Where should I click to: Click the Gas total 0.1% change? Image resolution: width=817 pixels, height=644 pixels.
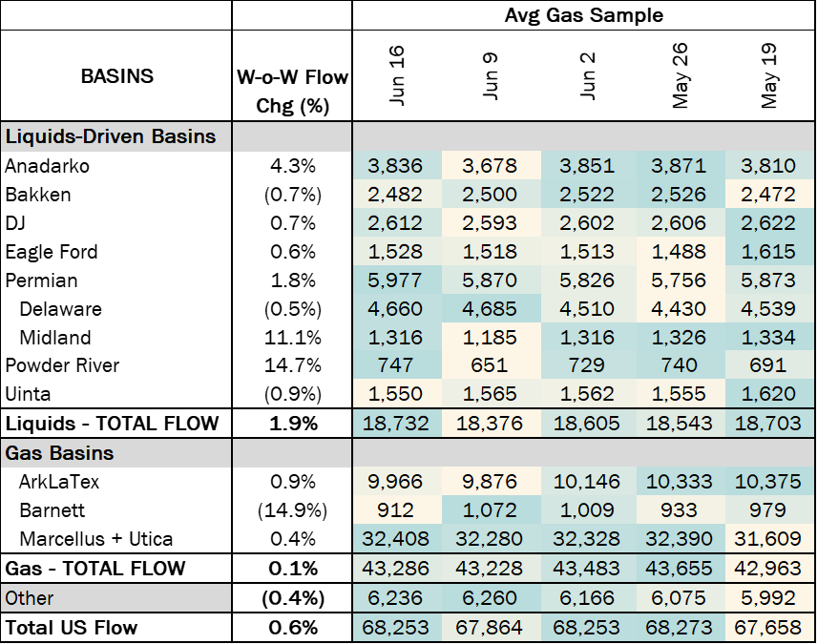(x=293, y=568)
